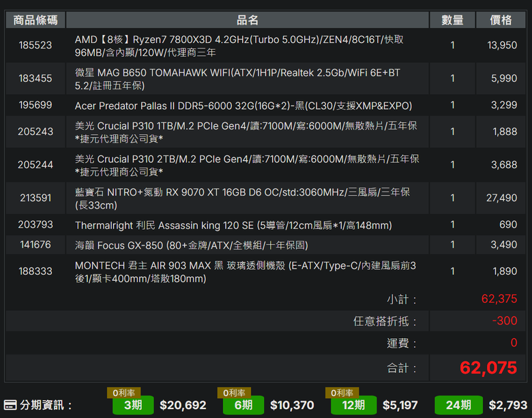
Task: Click the price 27,490
Action: click(501, 198)
